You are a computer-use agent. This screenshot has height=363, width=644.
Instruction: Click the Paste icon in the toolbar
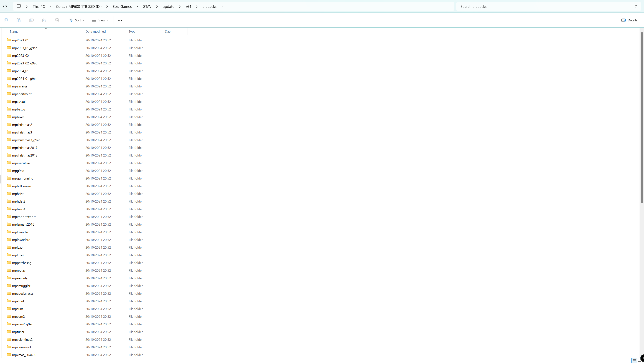tap(18, 20)
